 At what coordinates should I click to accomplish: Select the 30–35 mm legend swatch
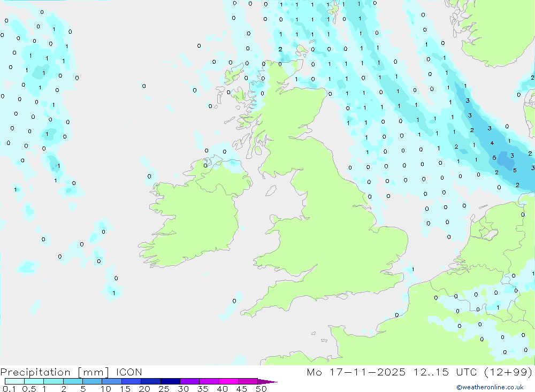[190, 381]
